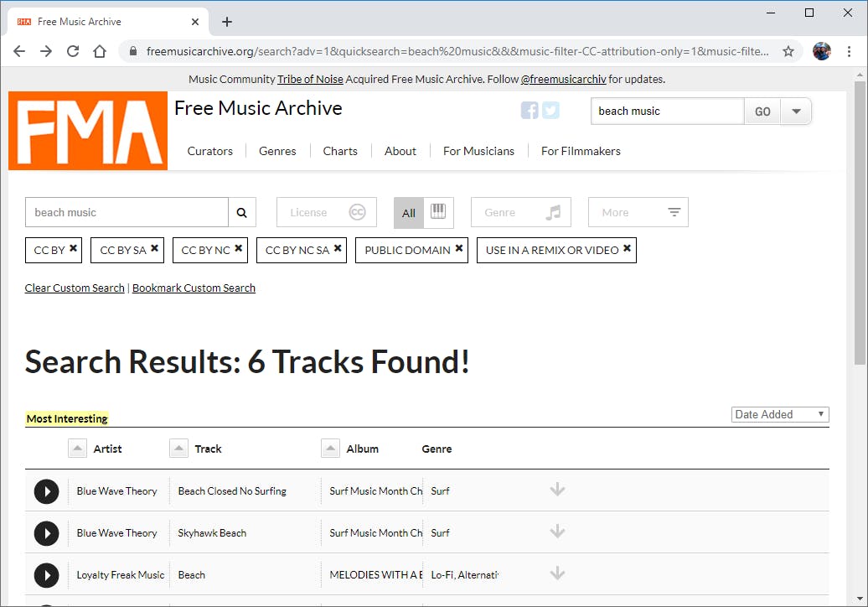Expand the License filter dropdown
The image size is (868, 607).
click(x=327, y=213)
